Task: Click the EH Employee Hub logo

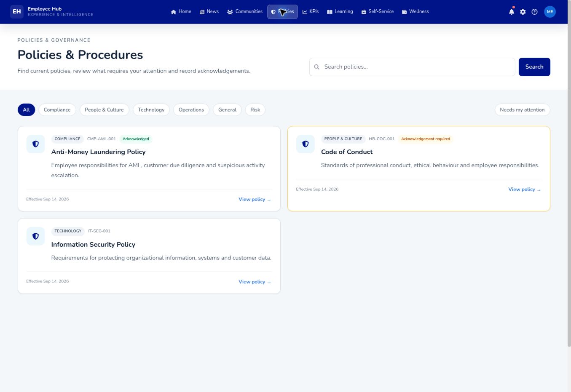Action: 52,12
